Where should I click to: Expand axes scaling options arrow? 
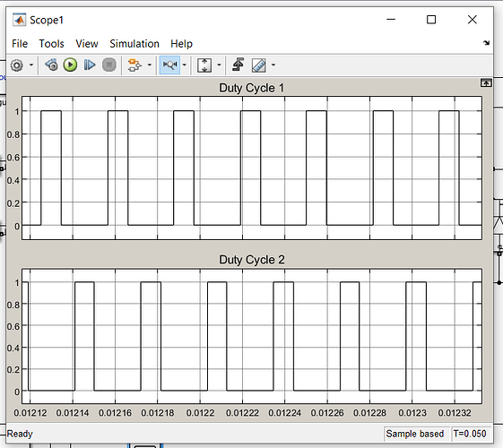pos(219,65)
